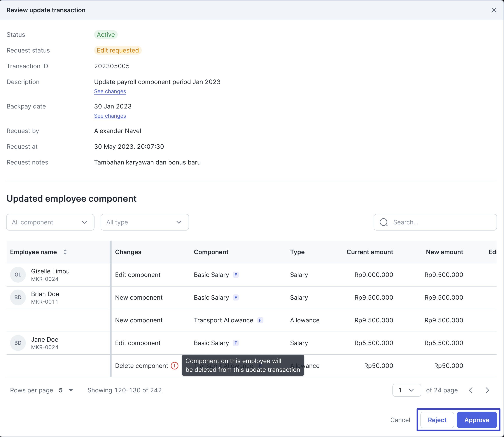
Task: Open the All type filter dropdown
Action: [x=145, y=222]
